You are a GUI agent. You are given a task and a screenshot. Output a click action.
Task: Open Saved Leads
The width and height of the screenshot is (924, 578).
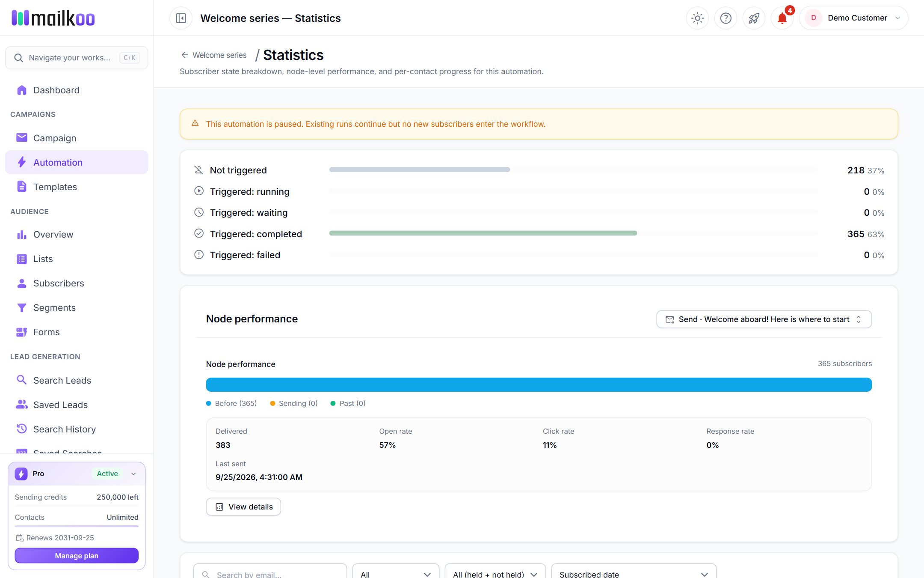[77, 405]
